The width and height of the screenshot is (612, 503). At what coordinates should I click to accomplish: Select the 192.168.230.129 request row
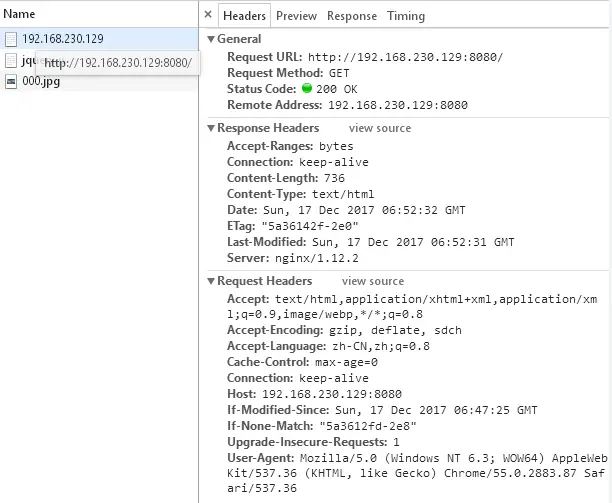pyautogui.click(x=99, y=39)
